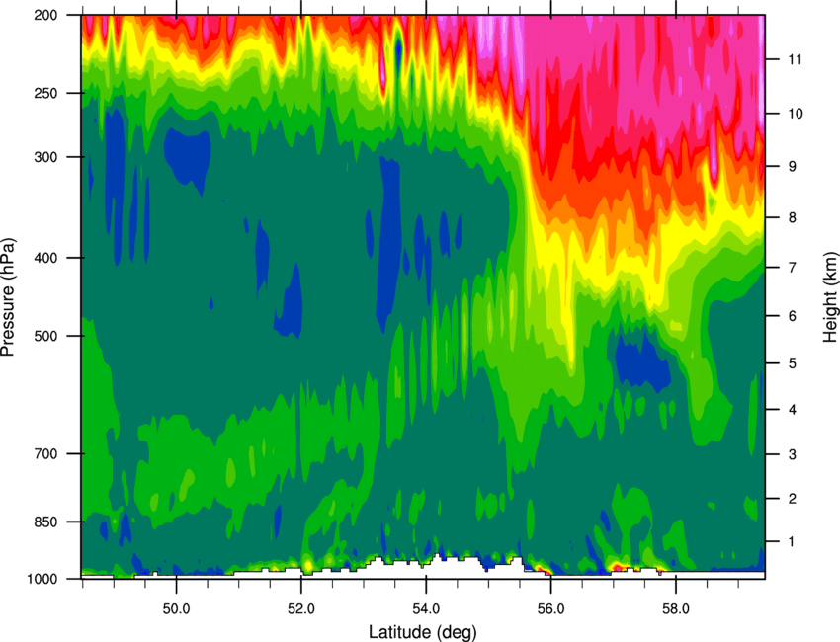Click the 'Height (km)' axis title
This screenshot has width=840, height=642.
click(830, 296)
